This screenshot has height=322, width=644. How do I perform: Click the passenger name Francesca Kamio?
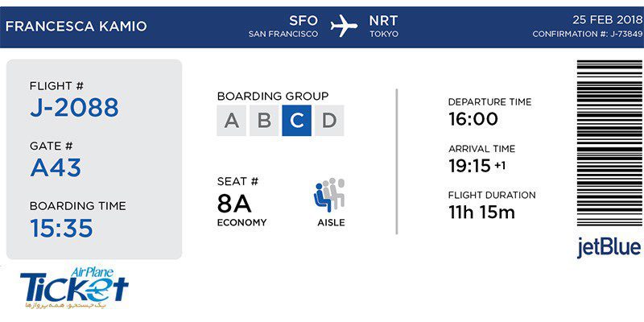(76, 27)
